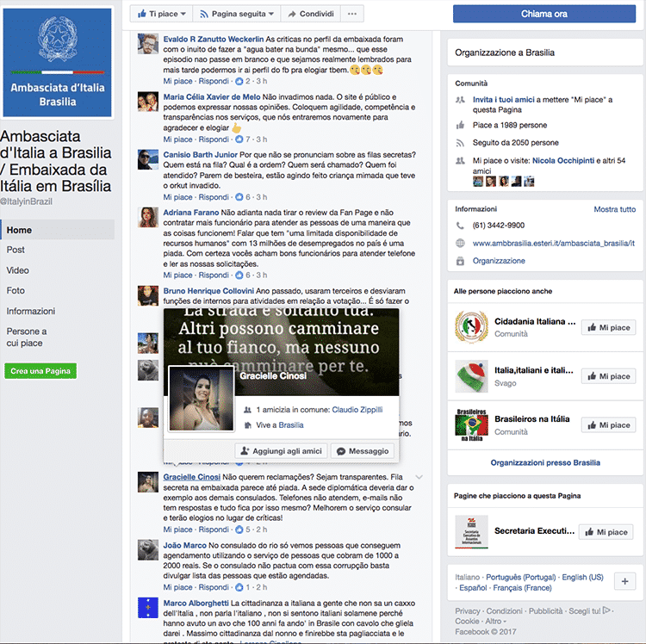Click like reaction icon on Adriana Farano's comment
This screenshot has height=644, width=646.
pos(239,275)
